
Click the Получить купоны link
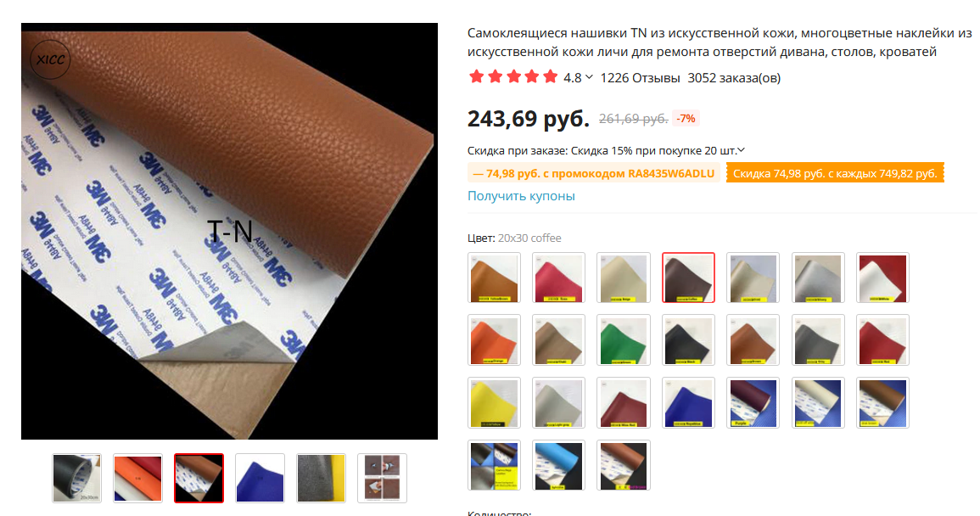coord(521,196)
